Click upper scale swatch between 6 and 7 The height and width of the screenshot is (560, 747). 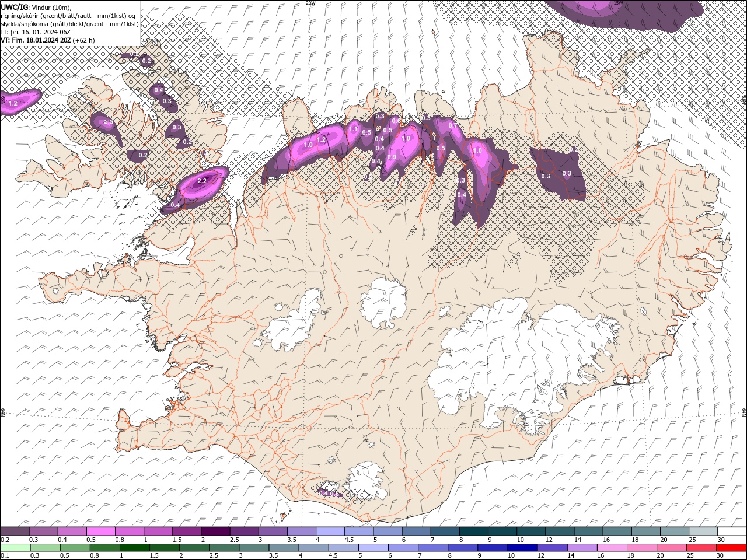pos(416,531)
